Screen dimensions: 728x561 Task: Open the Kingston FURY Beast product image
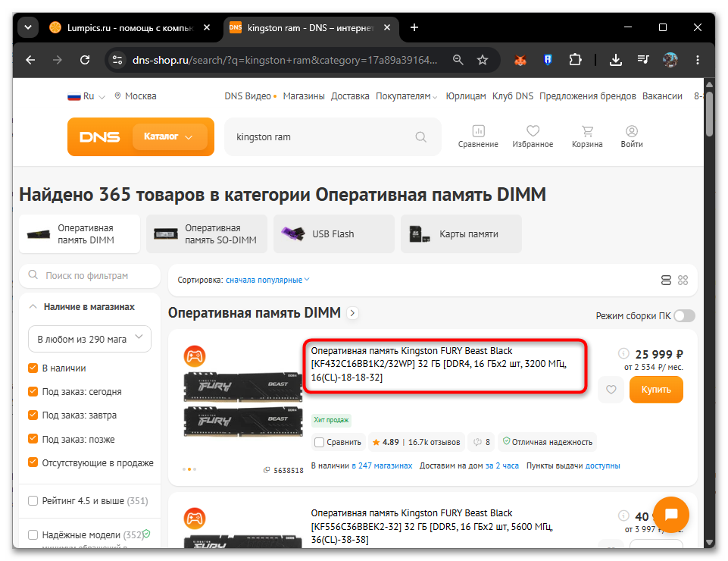coord(243,404)
